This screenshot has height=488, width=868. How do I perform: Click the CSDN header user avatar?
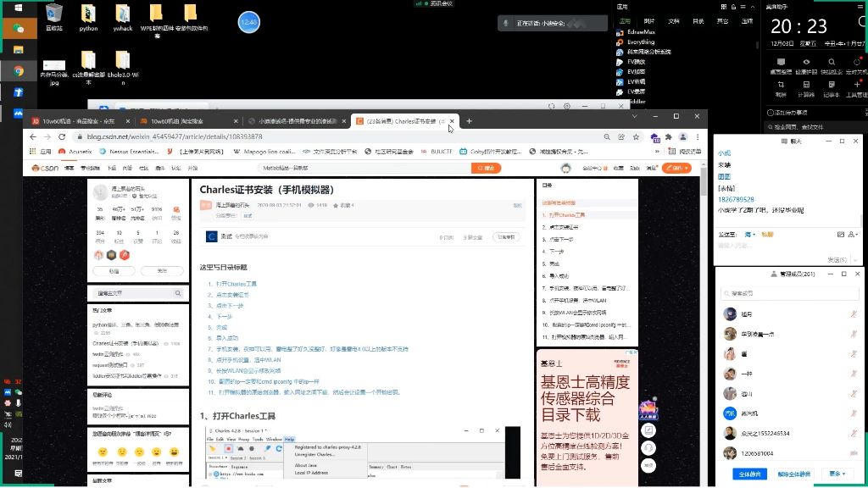tap(565, 168)
